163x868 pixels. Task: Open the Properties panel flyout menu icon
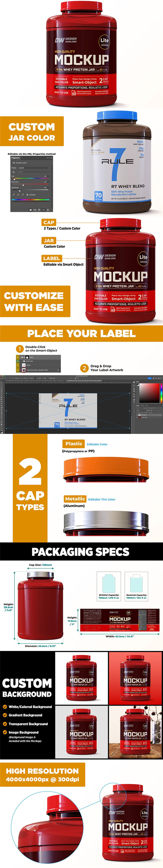pyautogui.click(x=52, y=158)
